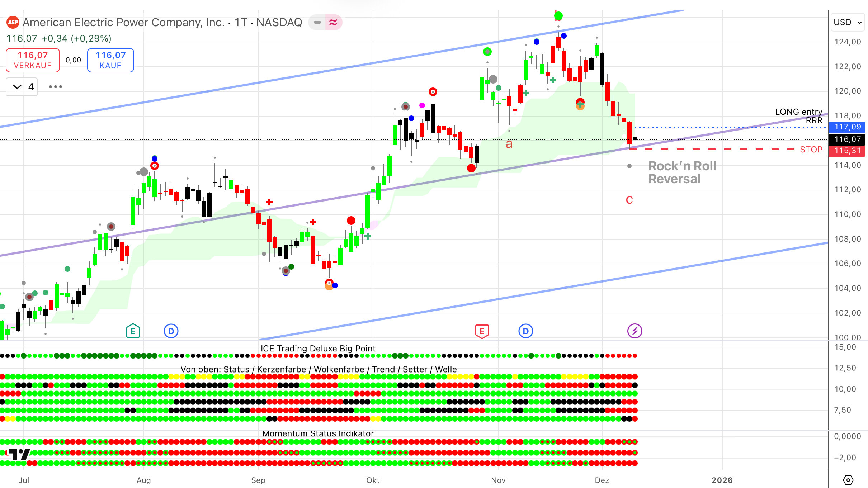Viewport: 868px width, 488px height.
Task: Click the red 115,31 STOP price label
Action: [847, 151]
